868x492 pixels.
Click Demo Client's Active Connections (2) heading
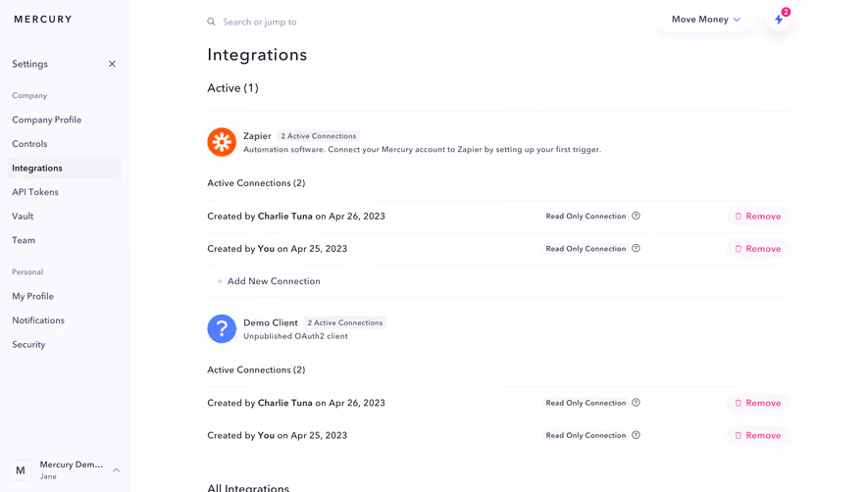point(256,369)
